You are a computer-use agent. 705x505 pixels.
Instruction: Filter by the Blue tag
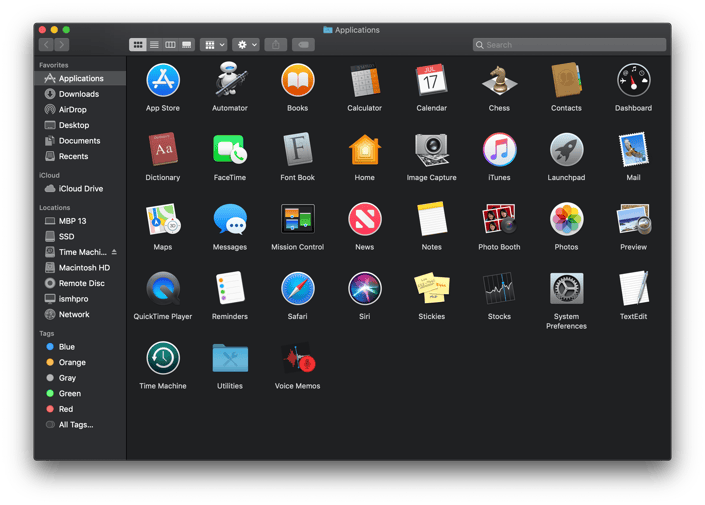[80, 347]
